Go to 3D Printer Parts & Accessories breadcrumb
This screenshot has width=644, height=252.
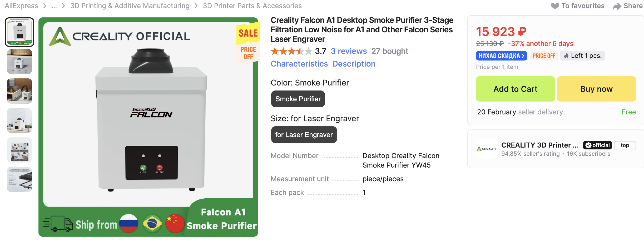pyautogui.click(x=252, y=6)
